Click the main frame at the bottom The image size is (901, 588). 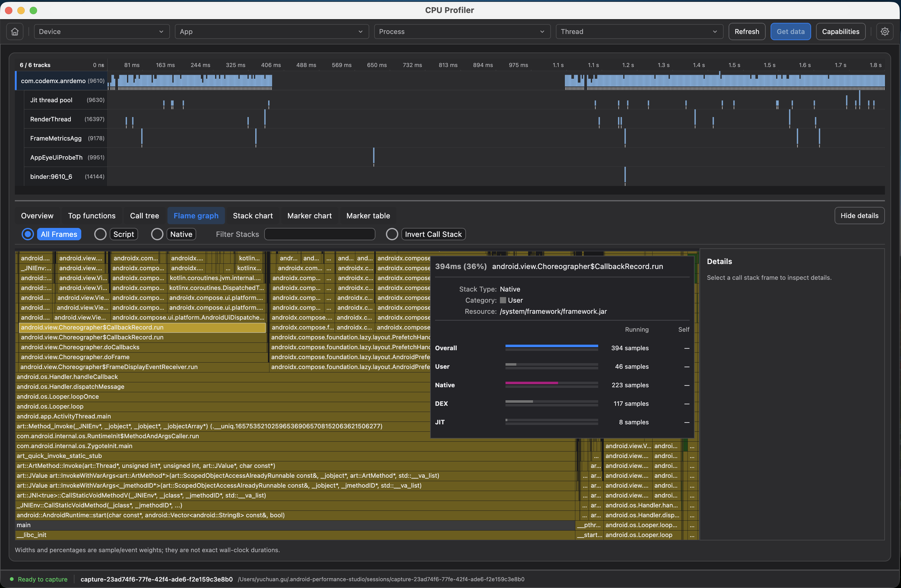[295, 525]
